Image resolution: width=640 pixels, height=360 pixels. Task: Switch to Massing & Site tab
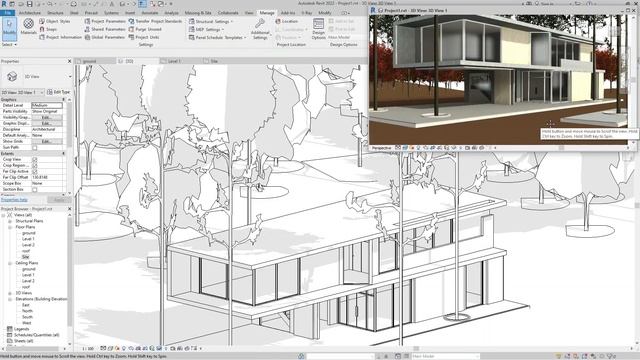[198, 13]
